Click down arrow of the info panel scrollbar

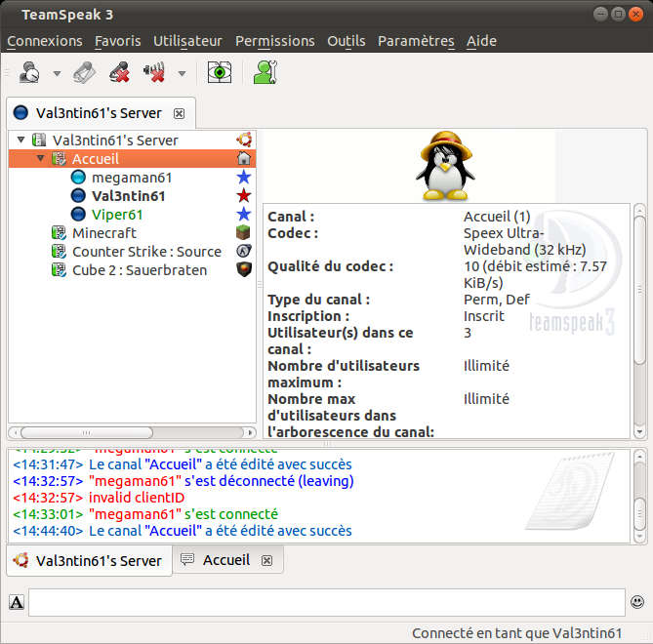pos(639,432)
